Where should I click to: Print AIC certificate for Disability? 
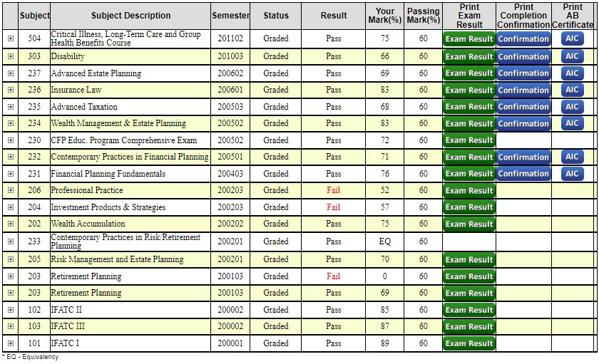coord(572,56)
